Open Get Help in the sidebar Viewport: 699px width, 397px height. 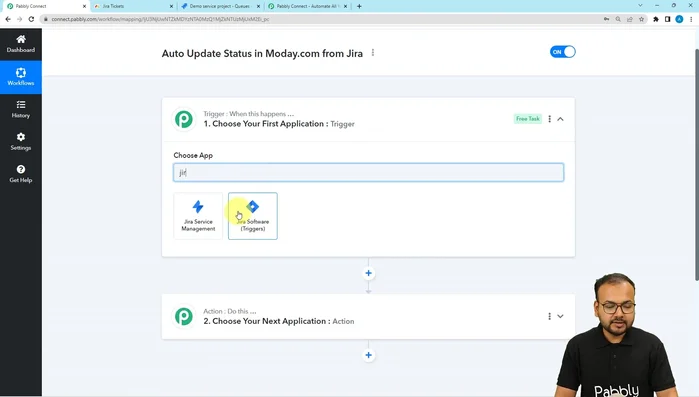pyautogui.click(x=21, y=174)
